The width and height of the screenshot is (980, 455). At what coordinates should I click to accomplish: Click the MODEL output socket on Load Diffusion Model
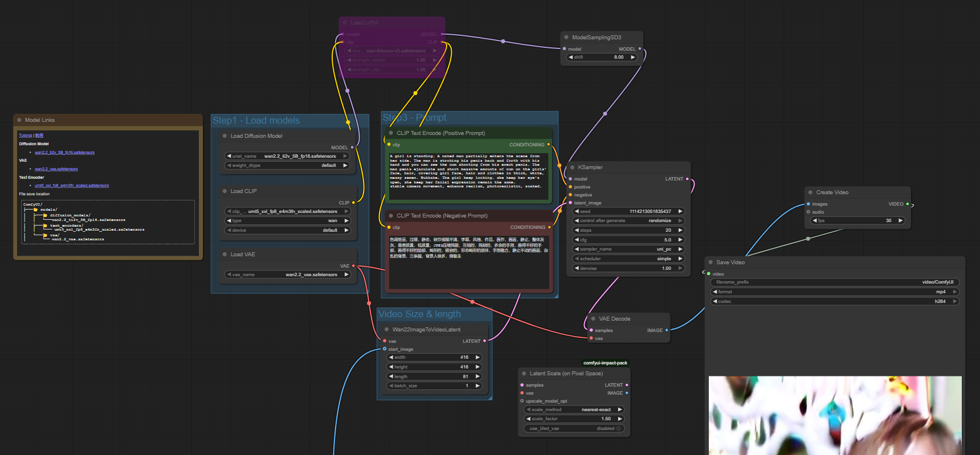(352, 147)
